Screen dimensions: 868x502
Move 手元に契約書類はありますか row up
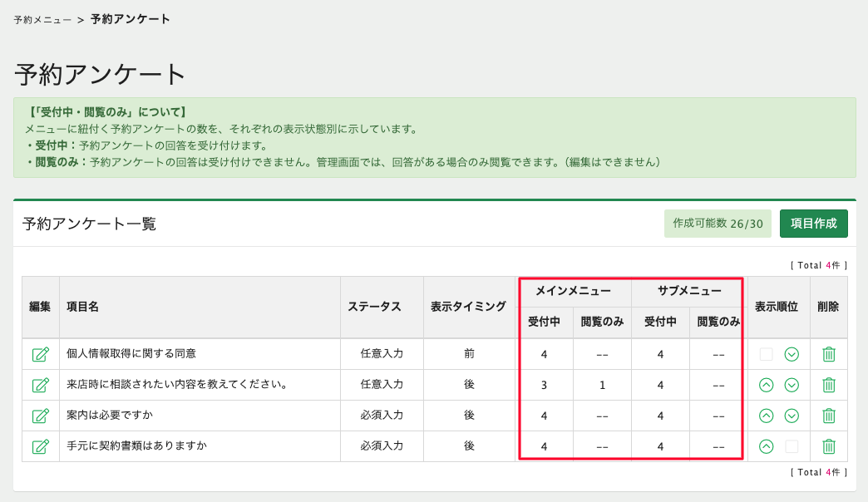pos(767,446)
